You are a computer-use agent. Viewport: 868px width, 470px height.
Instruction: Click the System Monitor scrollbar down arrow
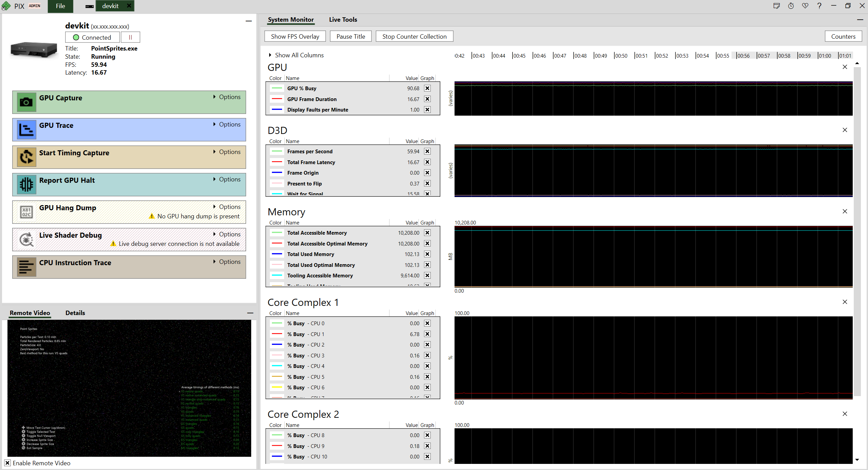point(857,460)
